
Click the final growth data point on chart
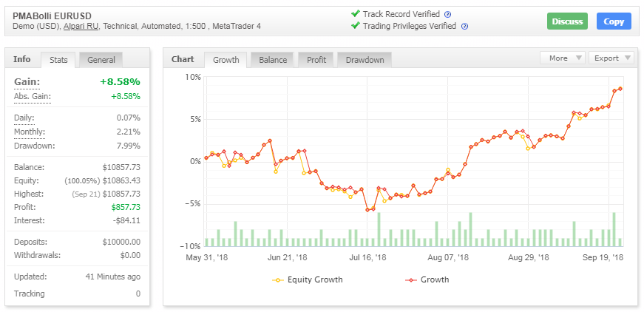[x=620, y=89]
